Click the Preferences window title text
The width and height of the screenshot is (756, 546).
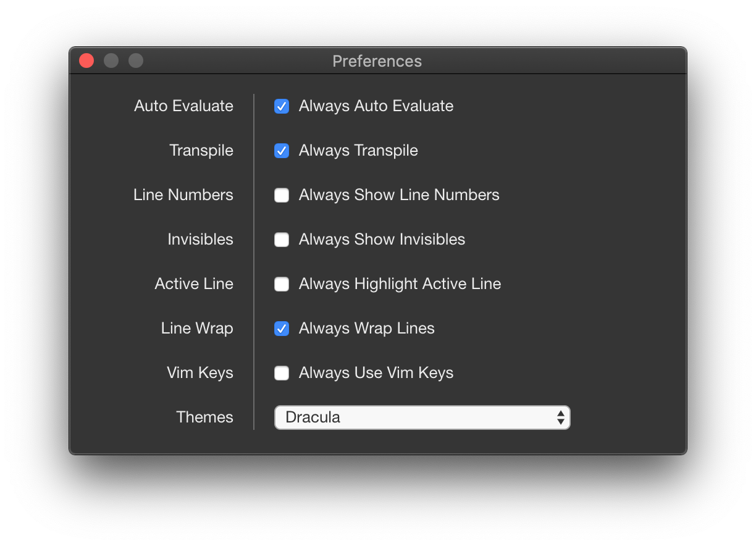[x=377, y=61]
